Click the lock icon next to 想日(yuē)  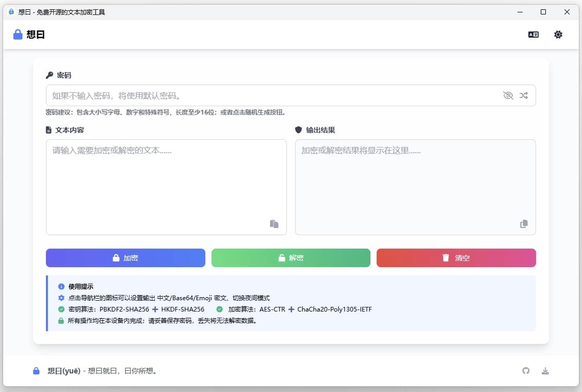click(x=36, y=371)
